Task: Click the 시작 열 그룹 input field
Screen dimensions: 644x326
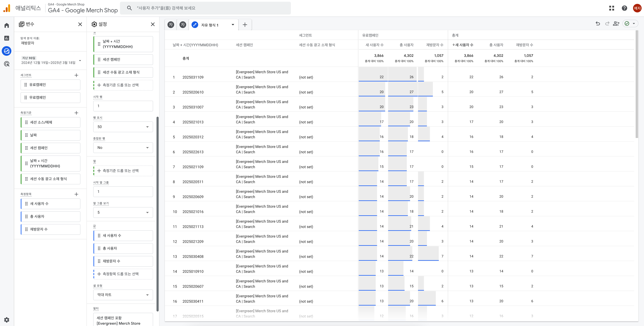Action: 123,192
